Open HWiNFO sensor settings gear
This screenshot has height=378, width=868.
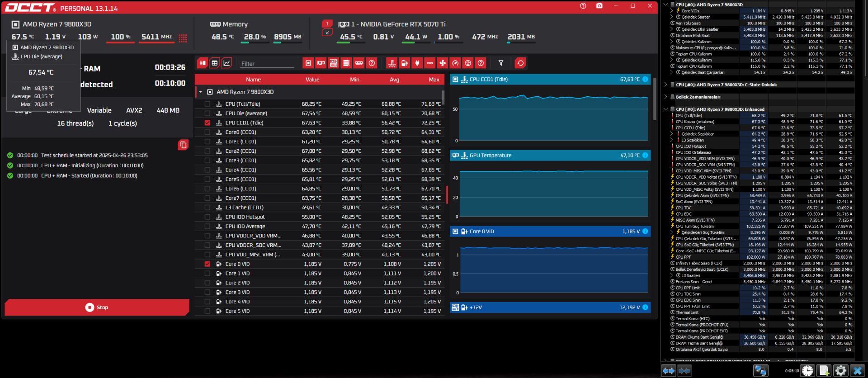840,371
